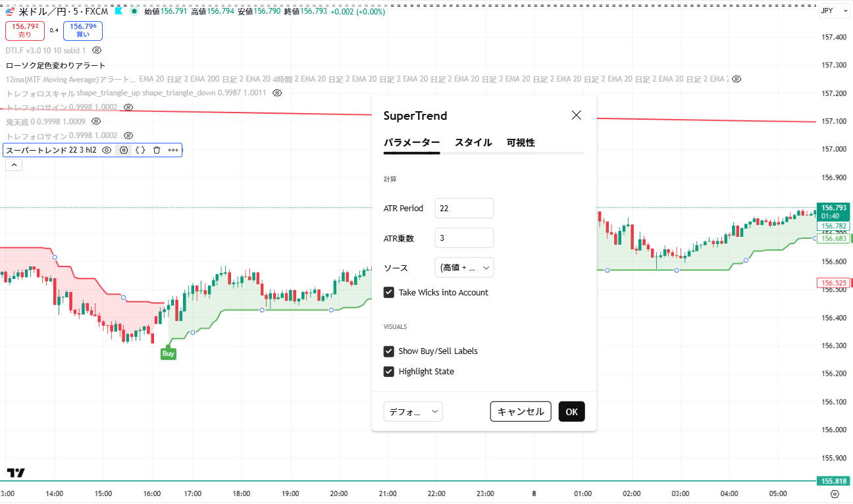Open chart scale settings gear at bottom right
Image resolution: width=853 pixels, height=504 pixels.
[x=835, y=493]
